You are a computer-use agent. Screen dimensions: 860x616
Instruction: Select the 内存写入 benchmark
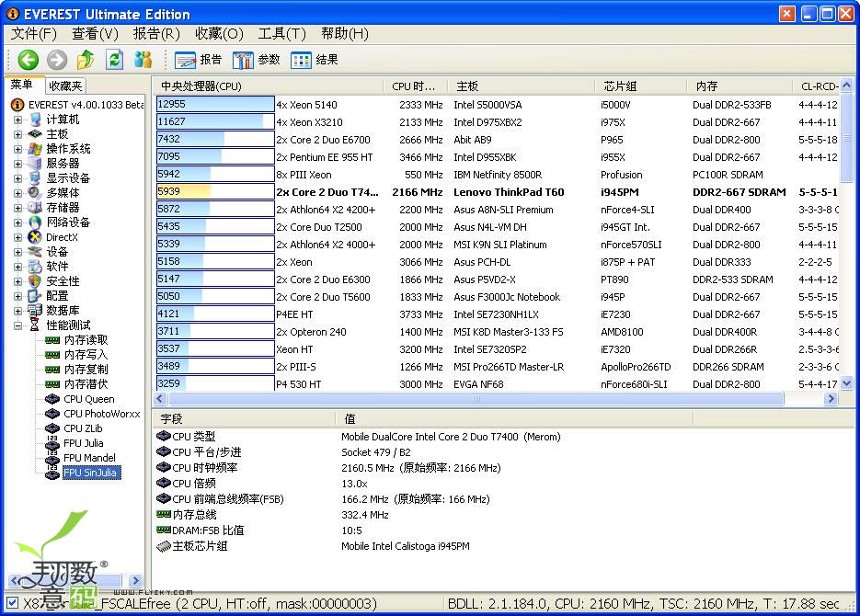(86, 355)
